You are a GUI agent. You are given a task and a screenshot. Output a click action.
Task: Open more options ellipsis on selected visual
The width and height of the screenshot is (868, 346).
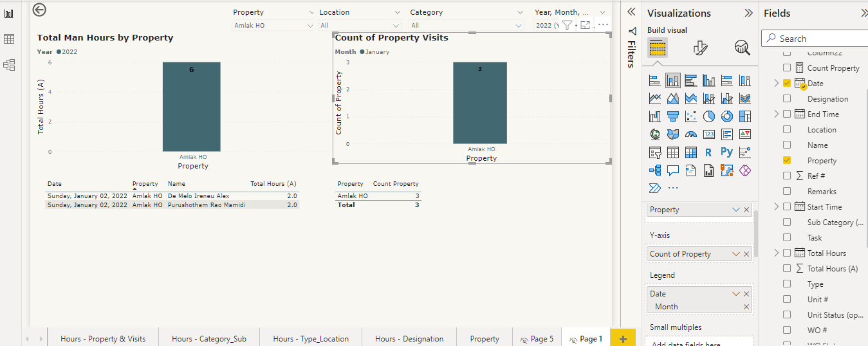(603, 25)
